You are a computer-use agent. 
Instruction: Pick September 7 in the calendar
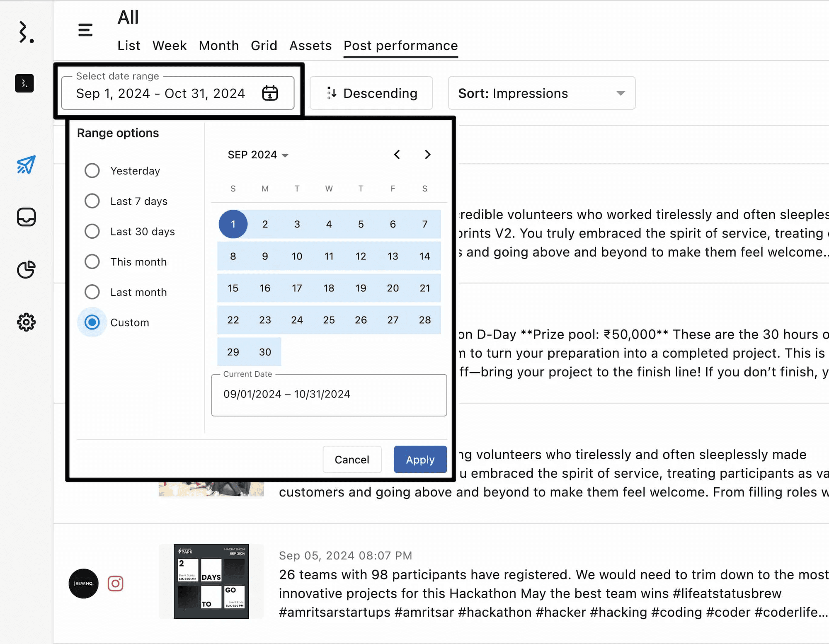425,224
